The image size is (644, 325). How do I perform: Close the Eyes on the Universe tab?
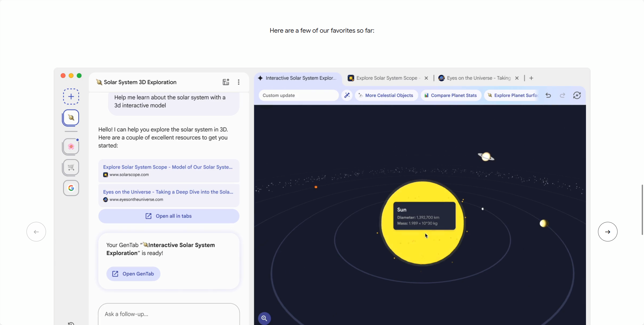pyautogui.click(x=517, y=78)
